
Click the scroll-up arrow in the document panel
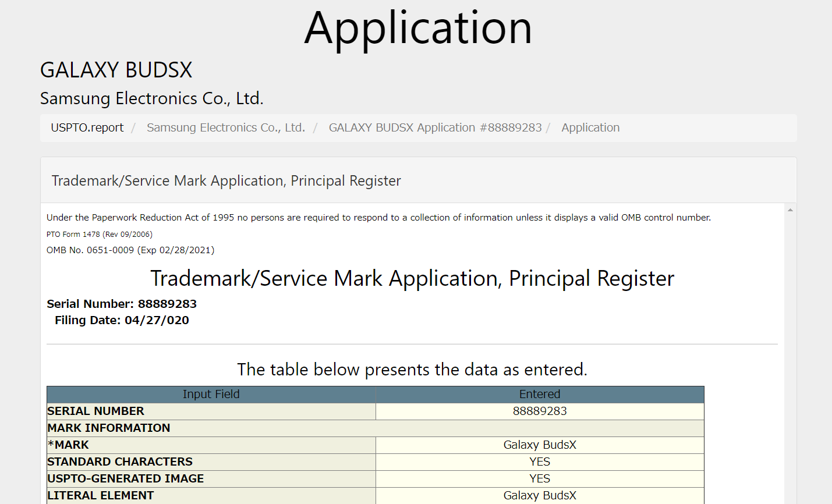790,210
